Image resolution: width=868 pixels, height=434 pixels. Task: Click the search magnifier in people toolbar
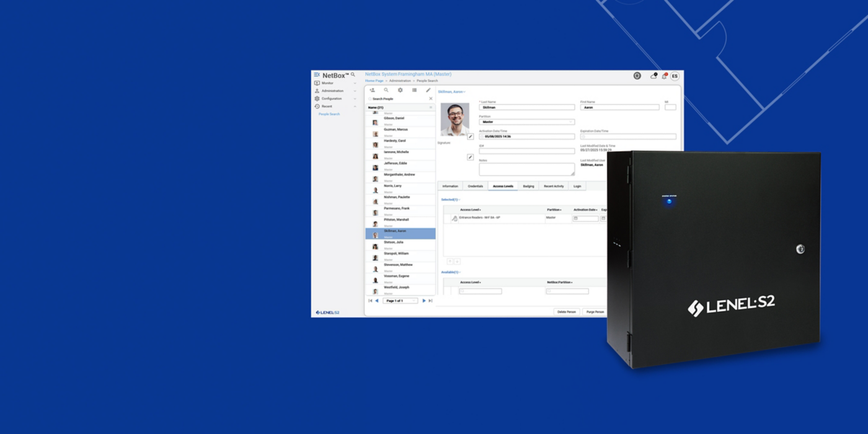[386, 91]
